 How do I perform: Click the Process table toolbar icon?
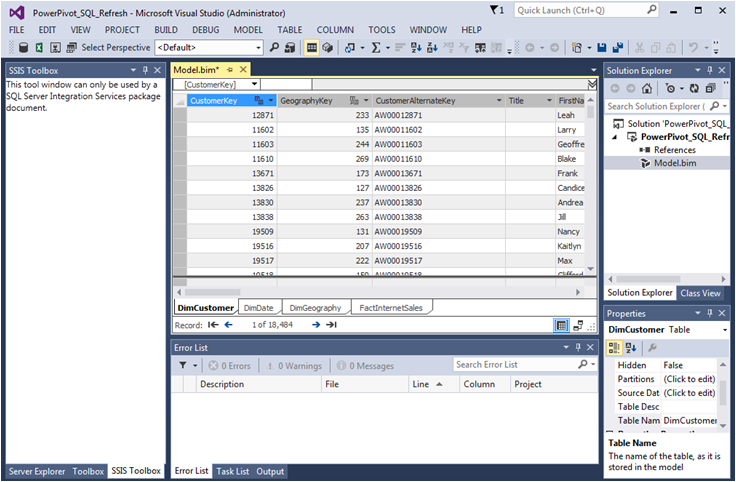[55, 47]
